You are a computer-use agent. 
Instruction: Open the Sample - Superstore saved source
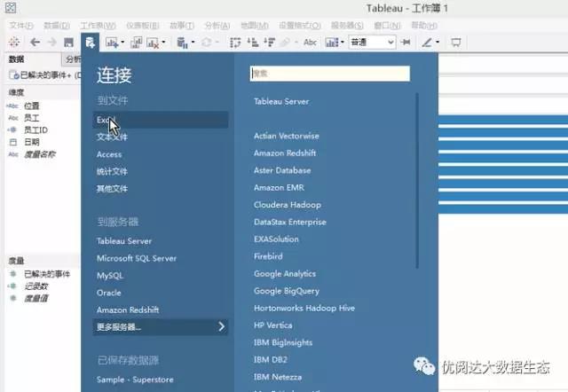(135, 380)
